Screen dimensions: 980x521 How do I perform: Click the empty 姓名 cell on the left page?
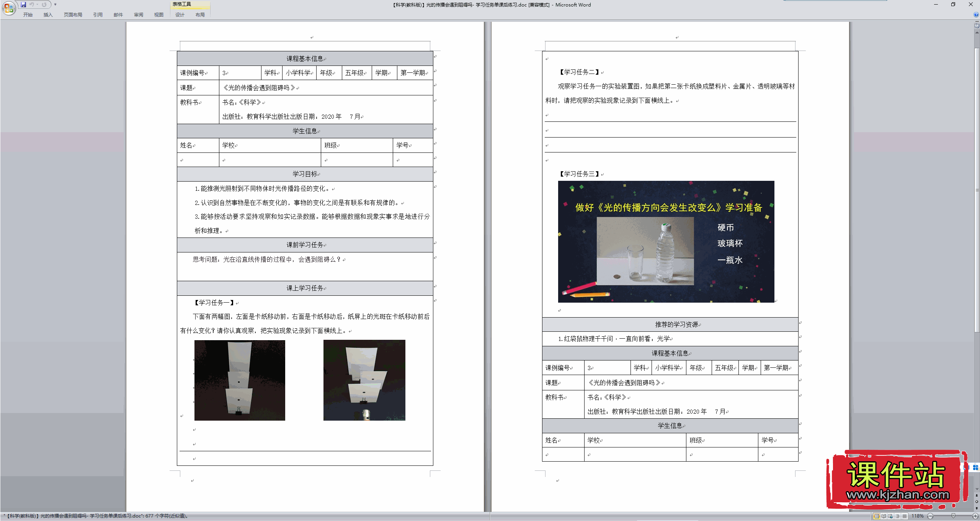click(x=198, y=160)
